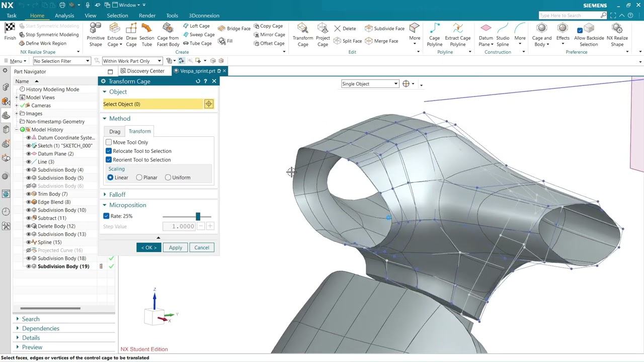Click the command search field
The image size is (644, 362).
pyautogui.click(x=570, y=16)
